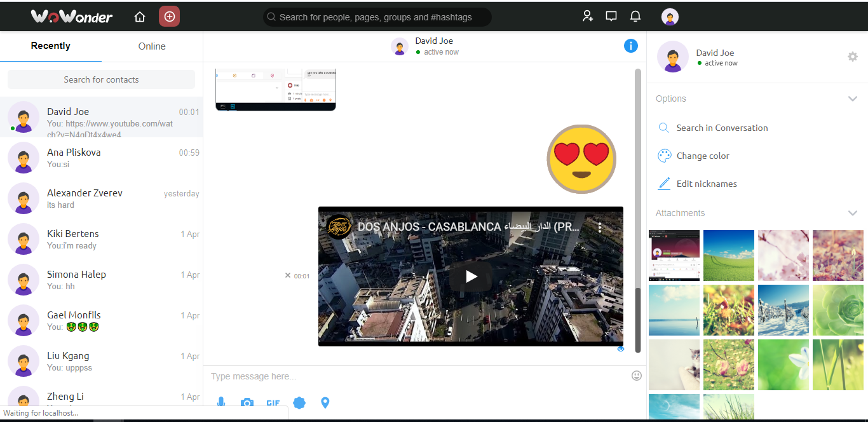The height and width of the screenshot is (422, 868).
Task: Click the heart-eyes emoji message
Action: [x=581, y=159]
